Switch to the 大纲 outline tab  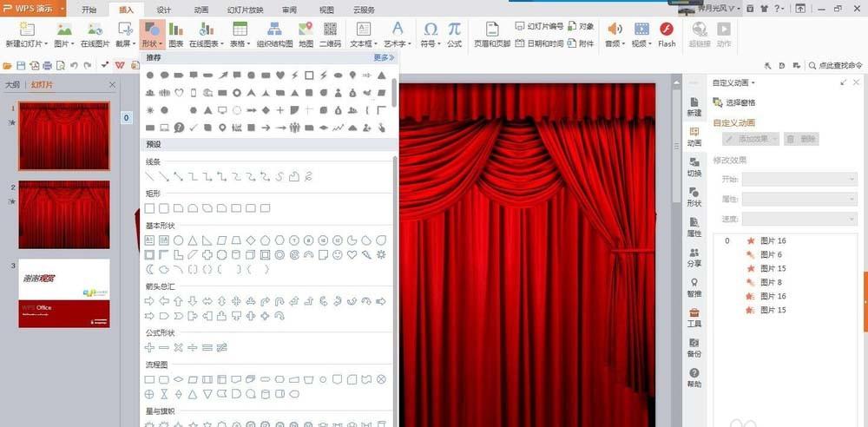tap(13, 85)
